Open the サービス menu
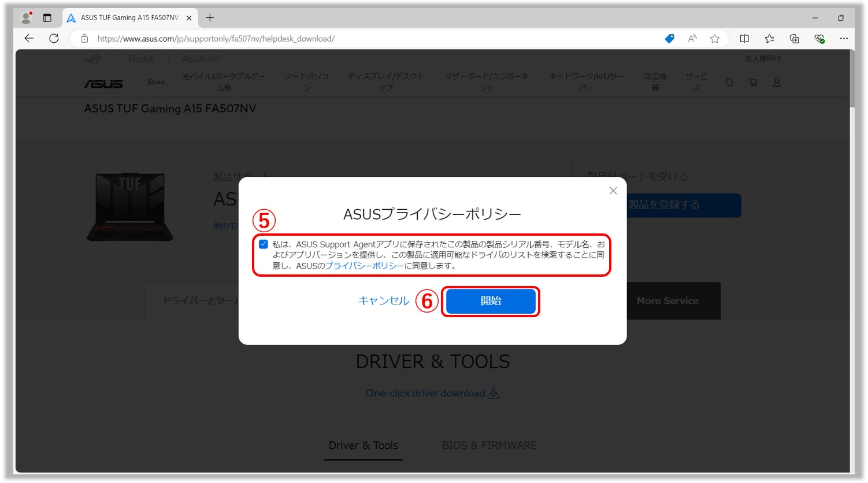868x483 pixels. (x=696, y=82)
